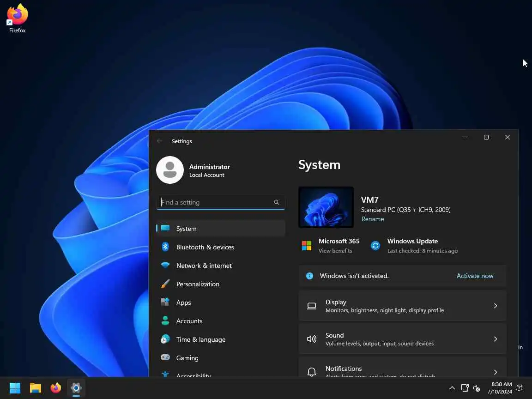Viewport: 532px width, 399px height.
Task: Open the taskbar network status icon
Action: (x=465, y=388)
